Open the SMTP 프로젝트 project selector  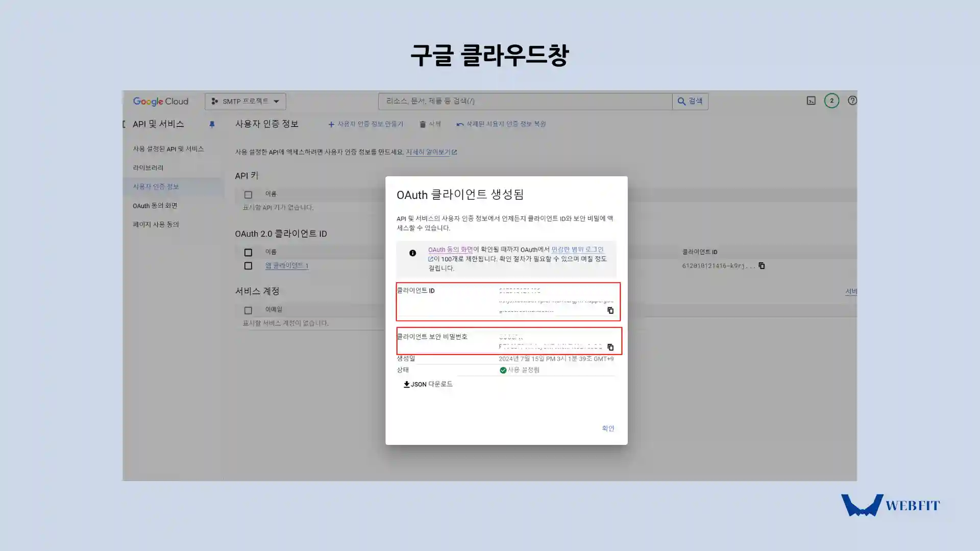[245, 102]
